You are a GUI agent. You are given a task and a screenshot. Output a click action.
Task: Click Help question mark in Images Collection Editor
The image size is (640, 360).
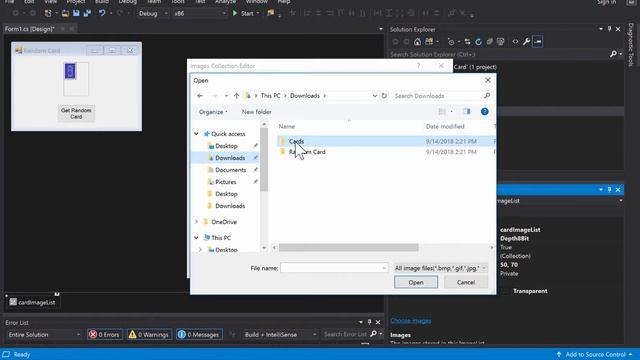(418, 66)
